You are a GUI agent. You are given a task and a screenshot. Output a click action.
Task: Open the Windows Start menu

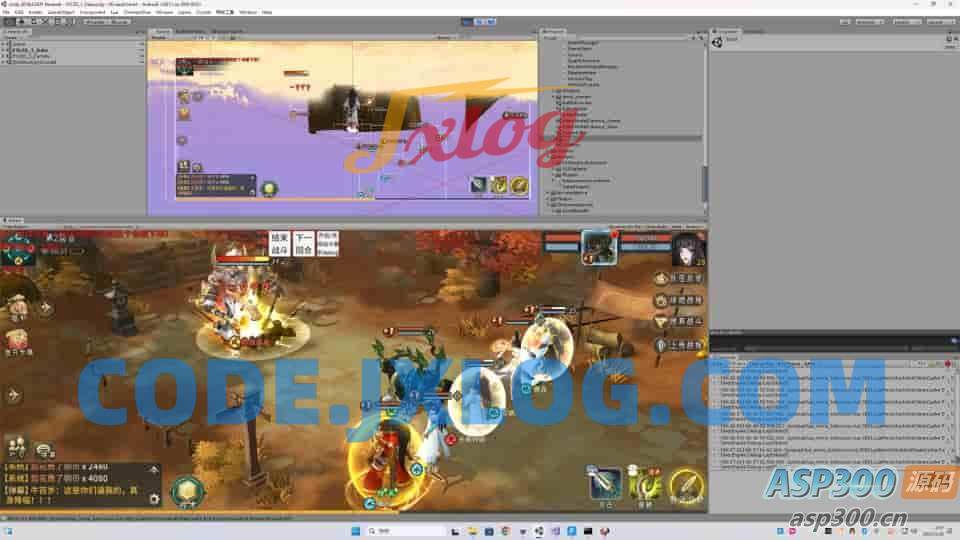pos(356,530)
